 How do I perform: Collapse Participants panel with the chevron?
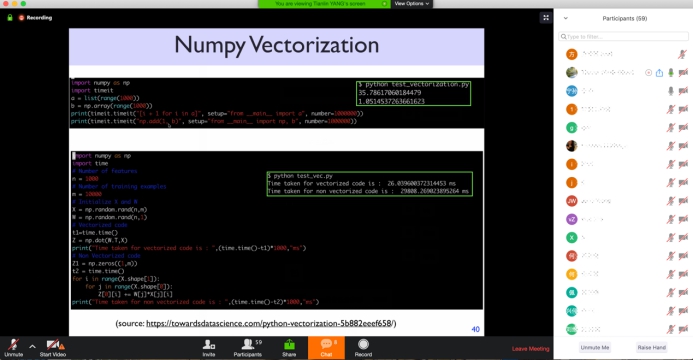click(566, 18)
